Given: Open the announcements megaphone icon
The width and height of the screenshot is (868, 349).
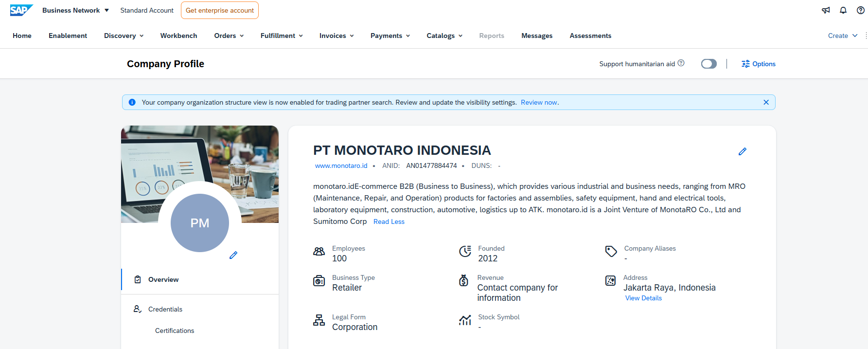Looking at the screenshot, I should (x=826, y=10).
